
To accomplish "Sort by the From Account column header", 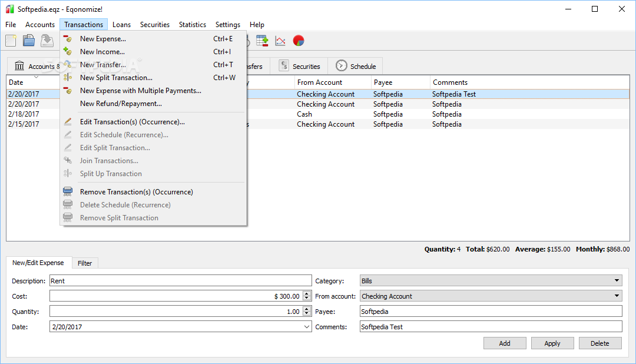I will pyautogui.click(x=333, y=82).
